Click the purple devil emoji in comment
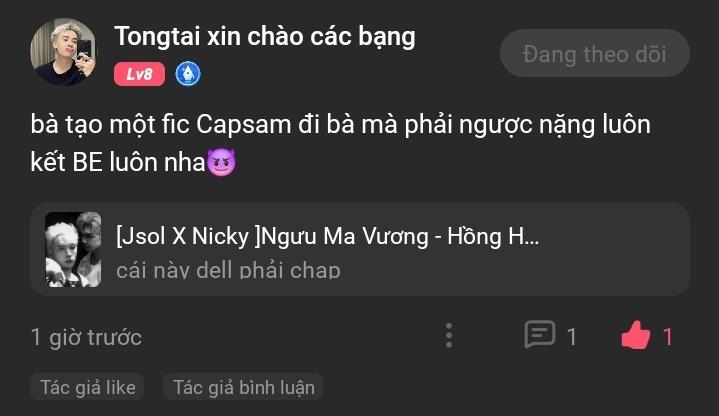This screenshot has height=416, width=719. pyautogui.click(x=222, y=162)
